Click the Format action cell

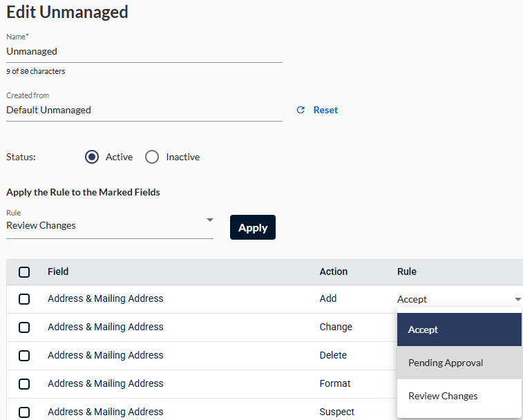[x=335, y=383]
